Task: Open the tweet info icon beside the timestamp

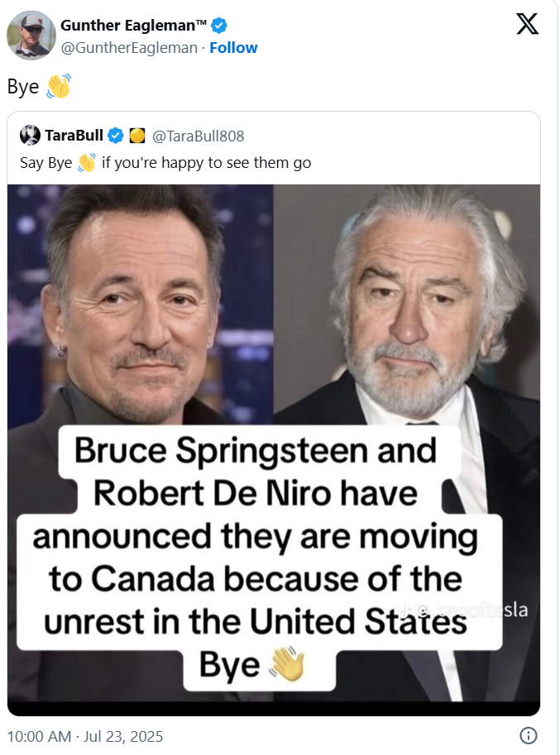Action: point(528,735)
